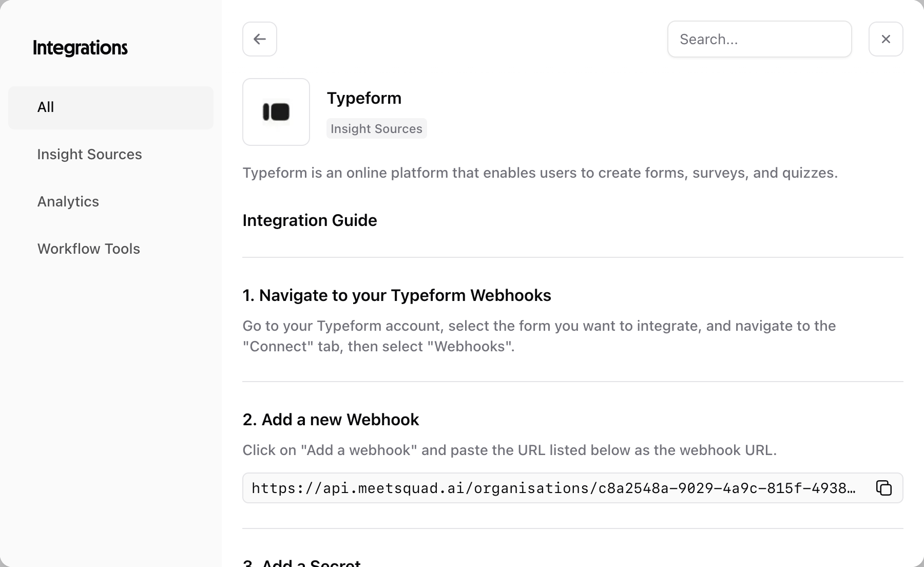Click the Insight Sources tag under Typeform
This screenshot has height=567, width=924.
point(376,128)
